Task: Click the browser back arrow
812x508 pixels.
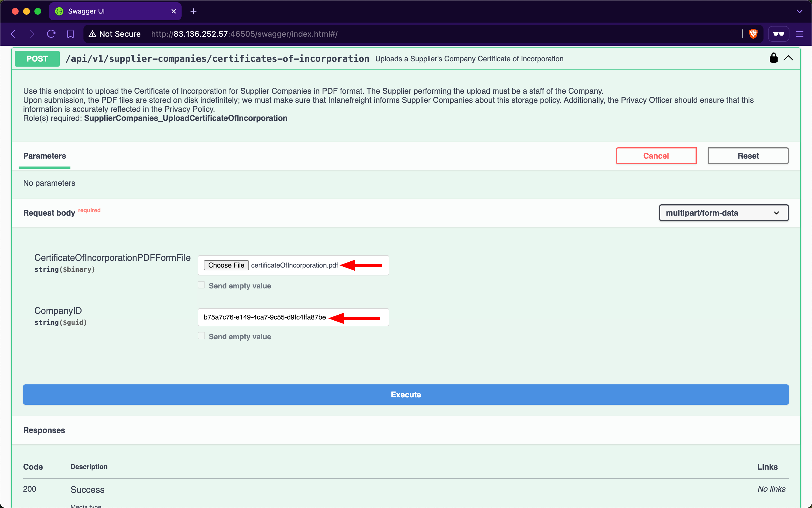Action: pyautogui.click(x=14, y=34)
